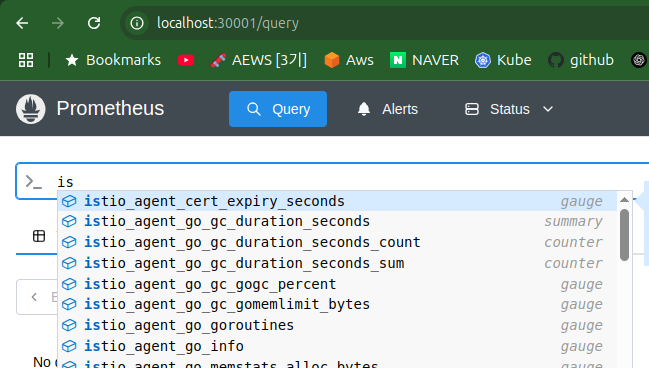Select istio_agent_go_gc_duration_seconds suggestion
649x368 pixels.
(337, 221)
